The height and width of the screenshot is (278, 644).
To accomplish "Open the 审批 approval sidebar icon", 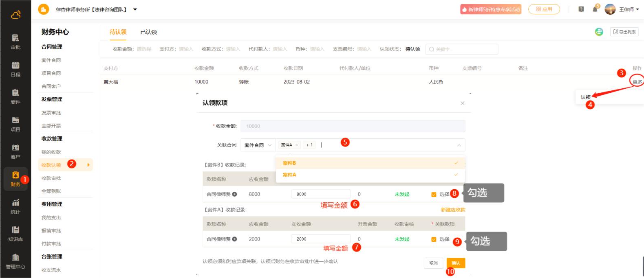I will [15, 42].
